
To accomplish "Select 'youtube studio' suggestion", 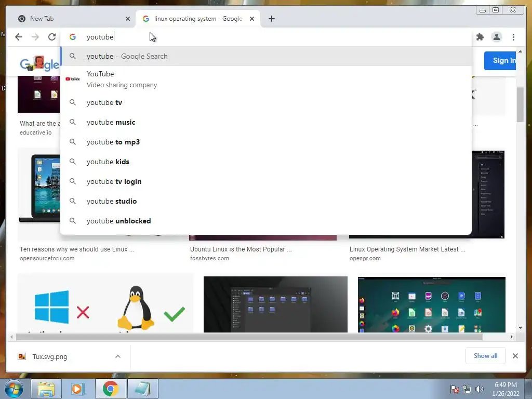I will pos(266,201).
